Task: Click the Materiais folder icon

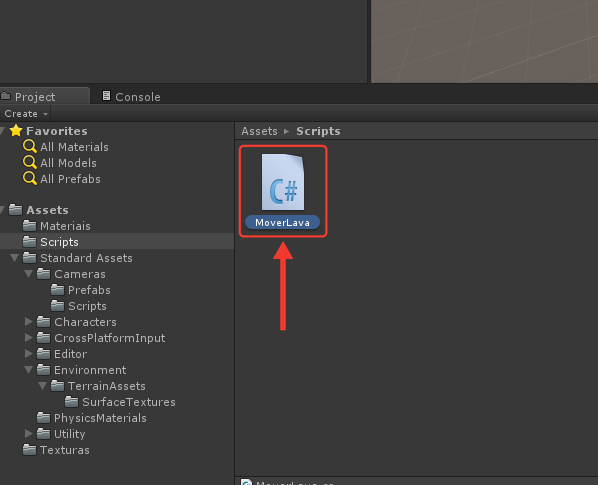Action: point(29,226)
